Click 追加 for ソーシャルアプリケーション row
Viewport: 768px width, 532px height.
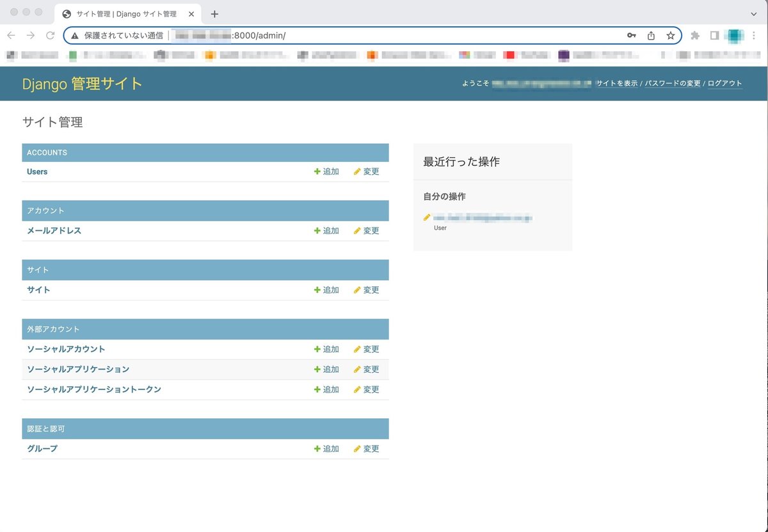(326, 370)
